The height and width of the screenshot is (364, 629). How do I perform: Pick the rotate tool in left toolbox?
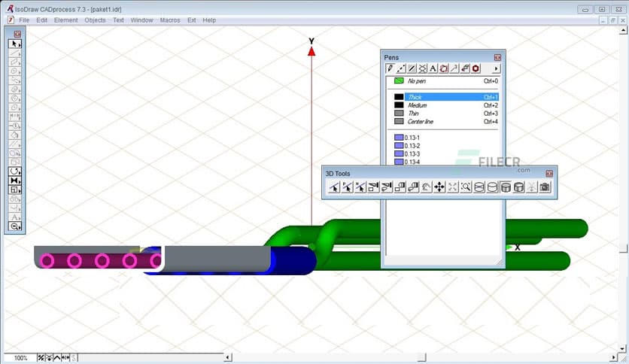tap(15, 171)
